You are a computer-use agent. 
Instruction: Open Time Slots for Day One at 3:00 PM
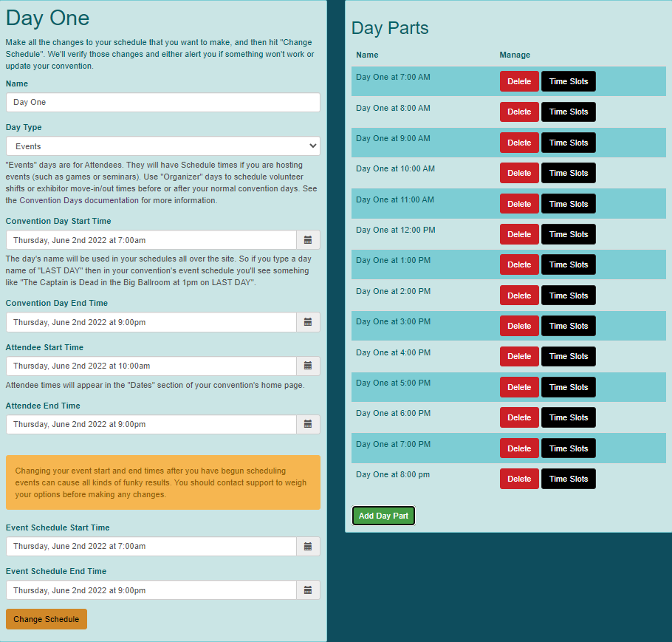[x=569, y=327]
